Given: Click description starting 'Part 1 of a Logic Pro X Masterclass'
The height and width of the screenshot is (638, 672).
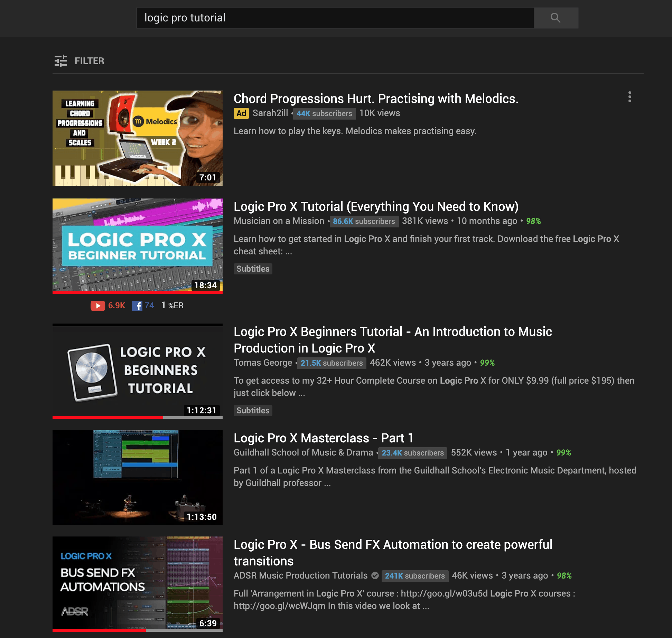Looking at the screenshot, I should point(435,477).
